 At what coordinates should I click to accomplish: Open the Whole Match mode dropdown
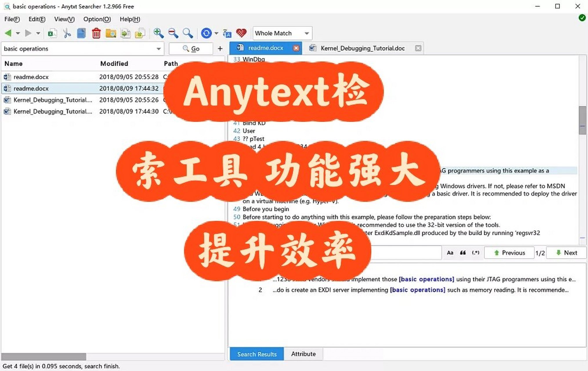[x=283, y=33]
